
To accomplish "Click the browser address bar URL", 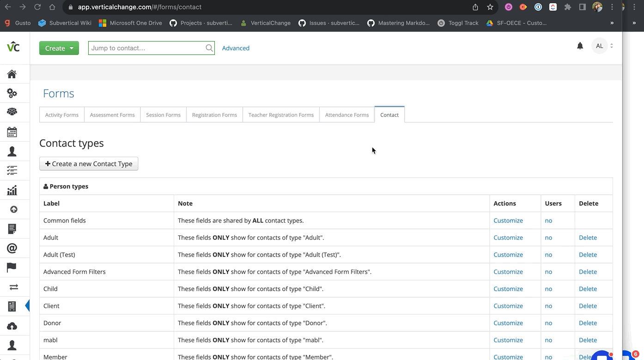I will [140, 7].
